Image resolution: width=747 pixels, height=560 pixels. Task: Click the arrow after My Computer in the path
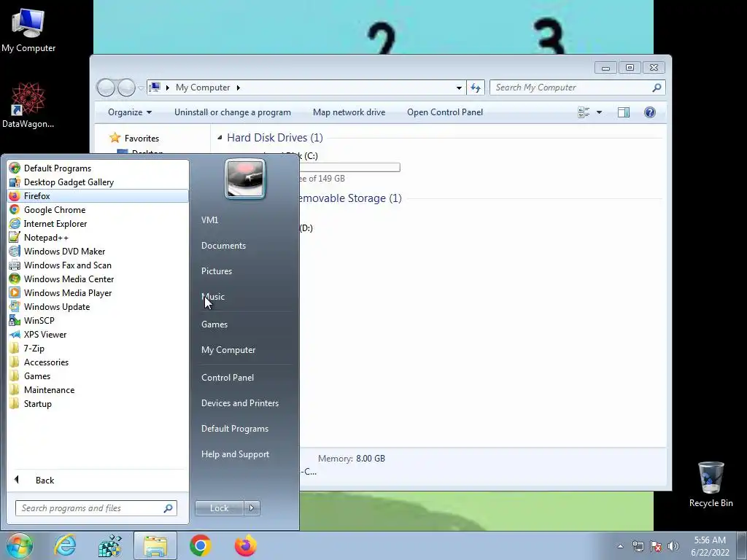pyautogui.click(x=239, y=87)
